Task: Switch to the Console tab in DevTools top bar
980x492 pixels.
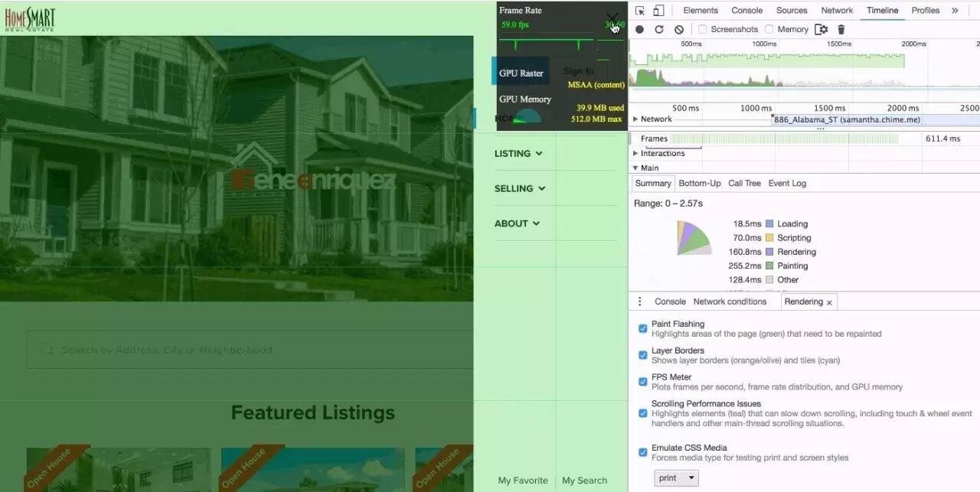Action: coord(747,11)
